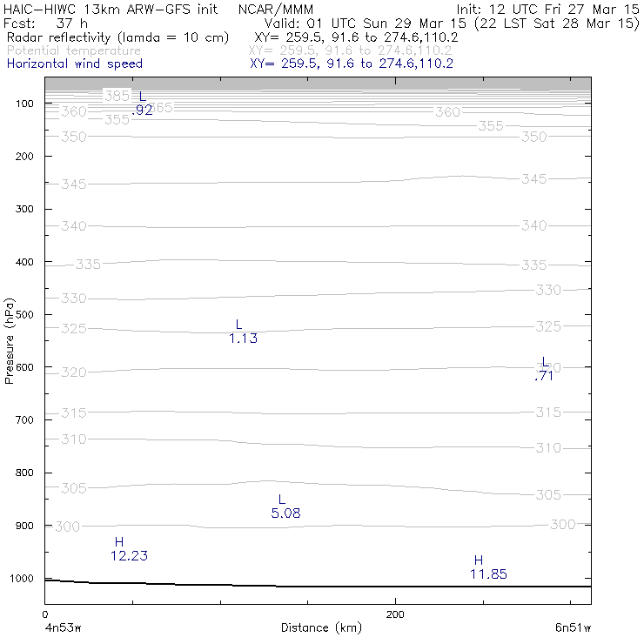Click the blue 'Horizontal wind speed' legend label
The height and width of the screenshot is (644, 644).
pyautogui.click(x=75, y=64)
